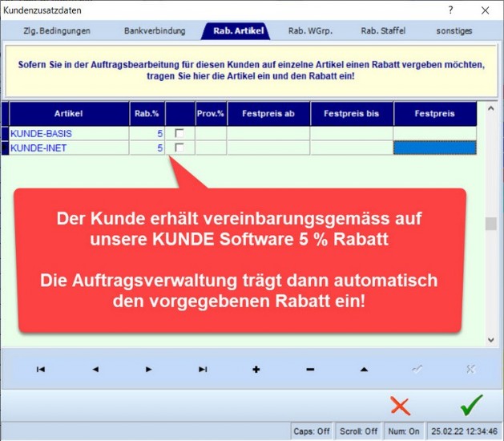
Task: Switch to the sonstiges tab
Action: (x=454, y=30)
